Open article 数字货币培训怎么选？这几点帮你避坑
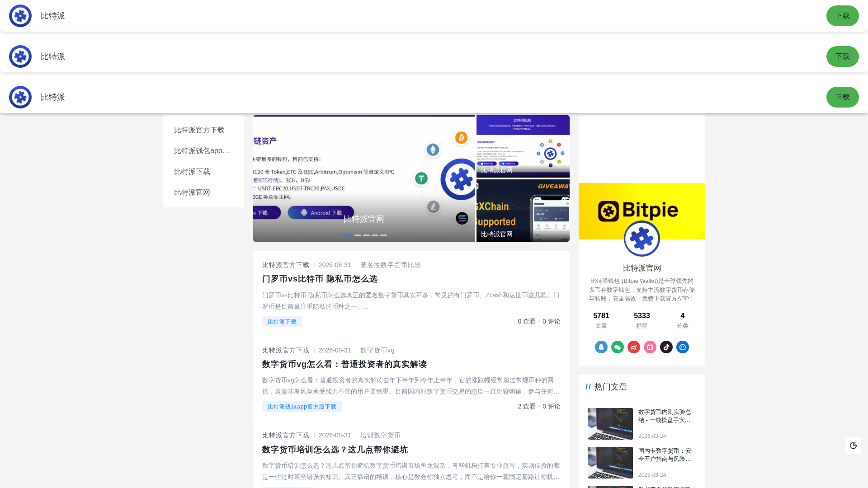The image size is (868, 488). pos(335,450)
